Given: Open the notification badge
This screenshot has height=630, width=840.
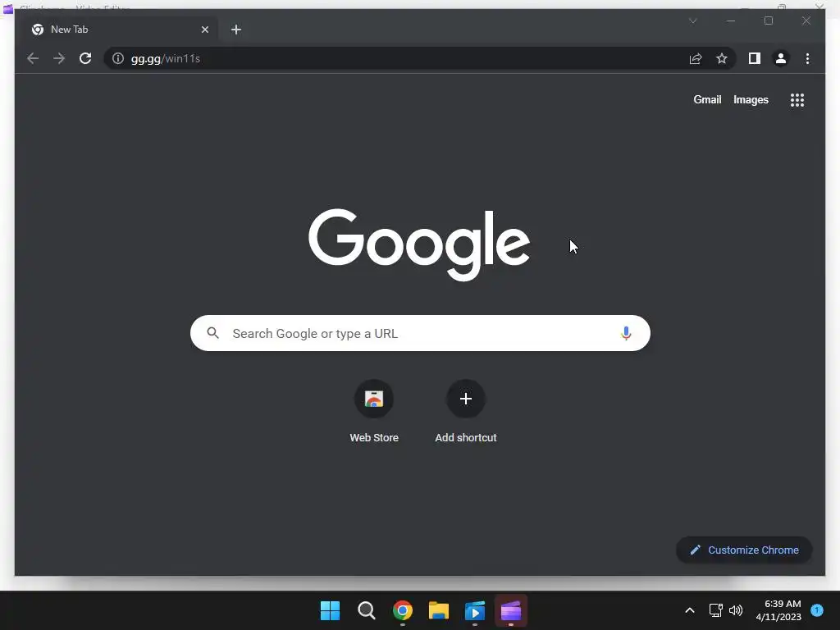Looking at the screenshot, I should [x=817, y=610].
